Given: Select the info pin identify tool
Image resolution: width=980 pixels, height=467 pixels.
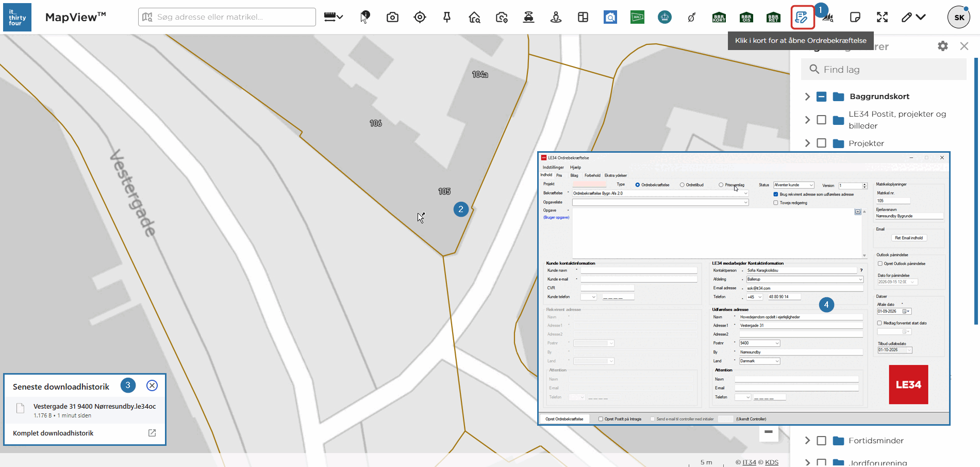Looking at the screenshot, I should pyautogui.click(x=365, y=17).
